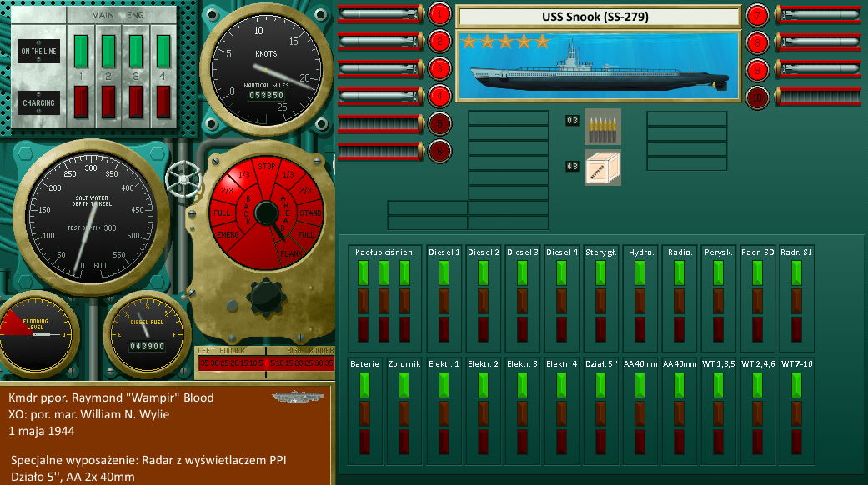Toggle main engine 1 green light

[x=81, y=50]
